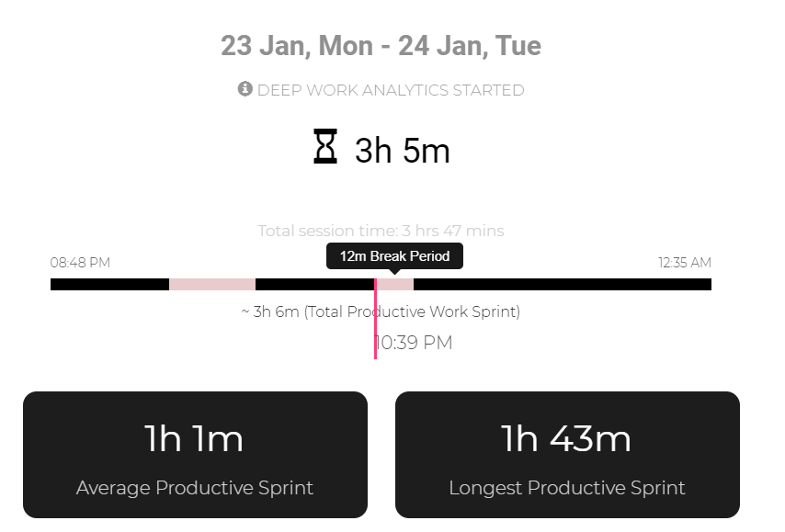
Task: Click the DEEP WORK ANALYTICS STARTED label
Action: pyautogui.click(x=391, y=90)
